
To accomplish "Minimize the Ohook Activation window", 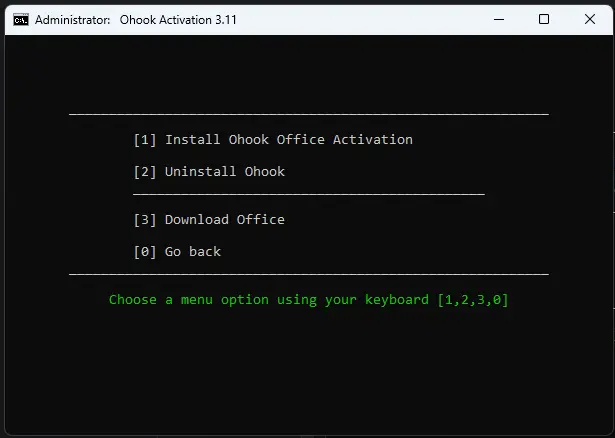I will click(499, 19).
